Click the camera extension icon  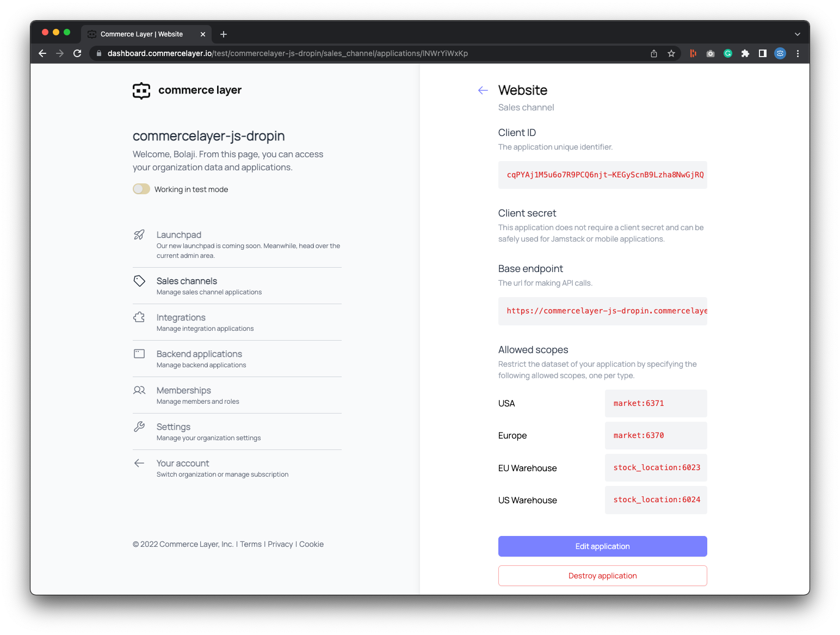click(x=711, y=53)
